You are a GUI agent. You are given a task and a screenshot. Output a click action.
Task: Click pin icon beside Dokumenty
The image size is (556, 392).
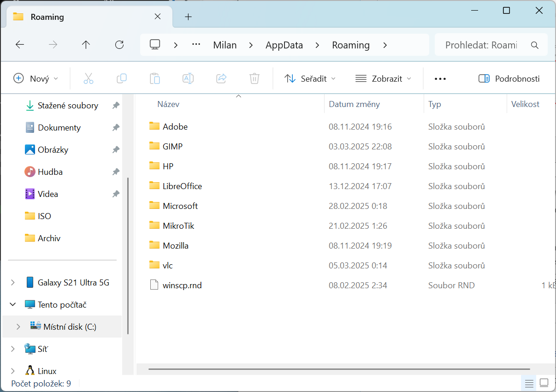pos(116,128)
